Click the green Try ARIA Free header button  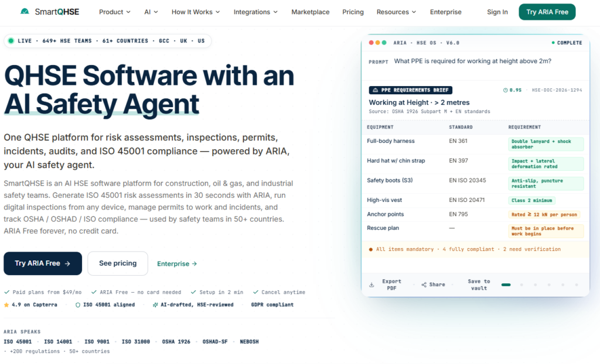(547, 12)
